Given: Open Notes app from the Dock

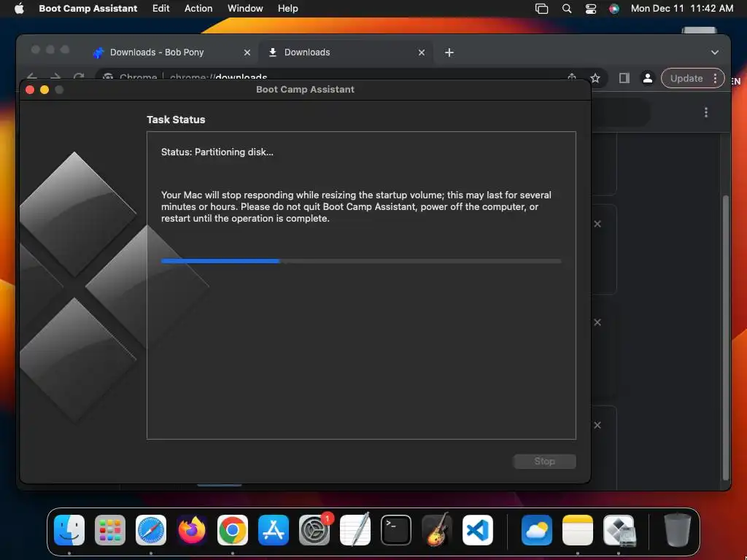Looking at the screenshot, I should click(578, 530).
